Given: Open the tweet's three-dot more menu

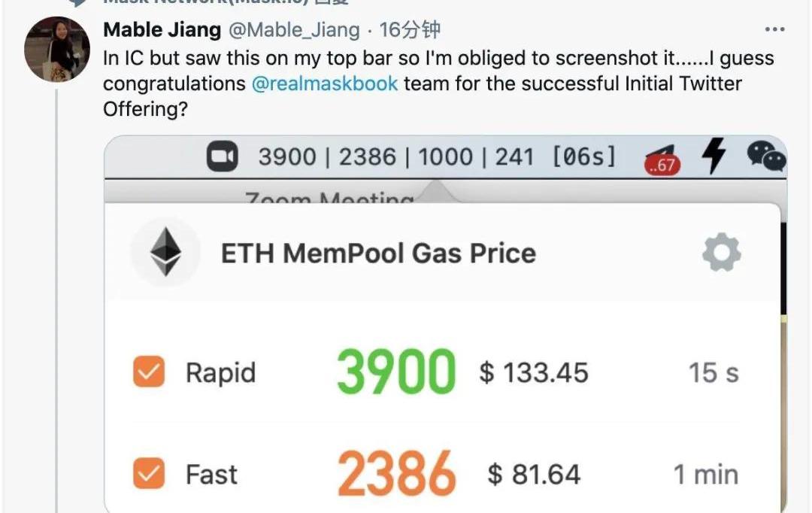Looking at the screenshot, I should click(774, 30).
